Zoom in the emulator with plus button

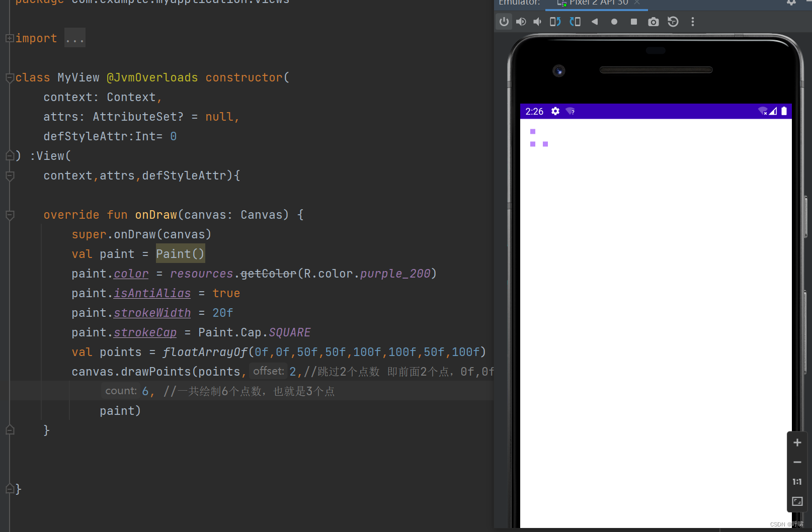click(797, 442)
